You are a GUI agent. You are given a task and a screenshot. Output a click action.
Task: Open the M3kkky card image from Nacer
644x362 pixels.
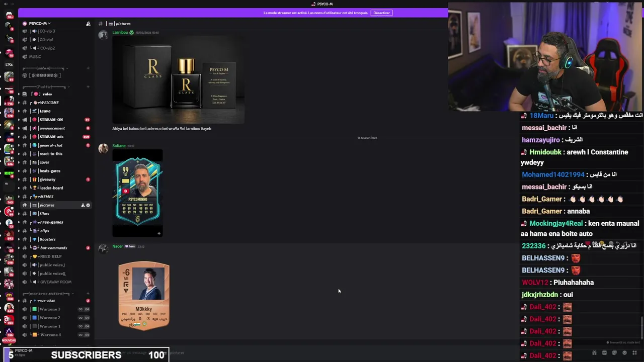click(144, 295)
